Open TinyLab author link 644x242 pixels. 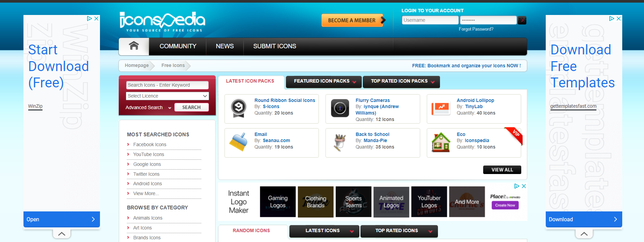click(x=474, y=106)
